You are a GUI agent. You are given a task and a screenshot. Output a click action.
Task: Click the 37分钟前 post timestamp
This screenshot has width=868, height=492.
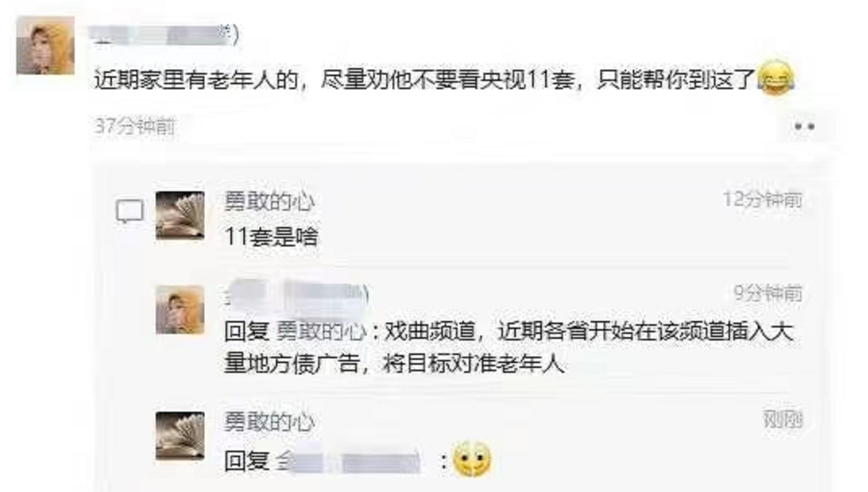(135, 126)
